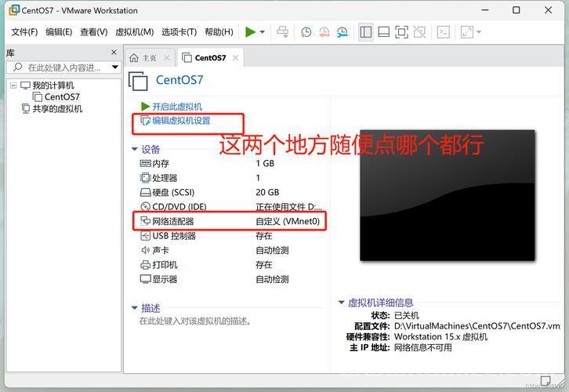Close the 主页 tab

click(167, 58)
